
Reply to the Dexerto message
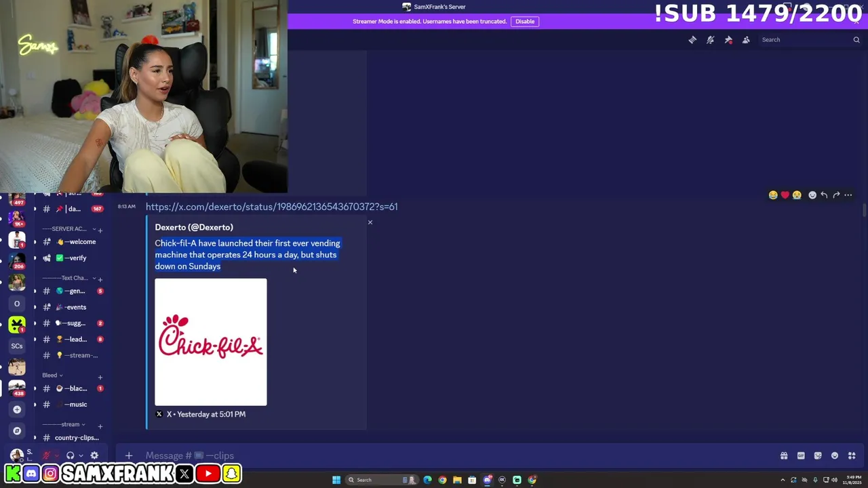[824, 195]
